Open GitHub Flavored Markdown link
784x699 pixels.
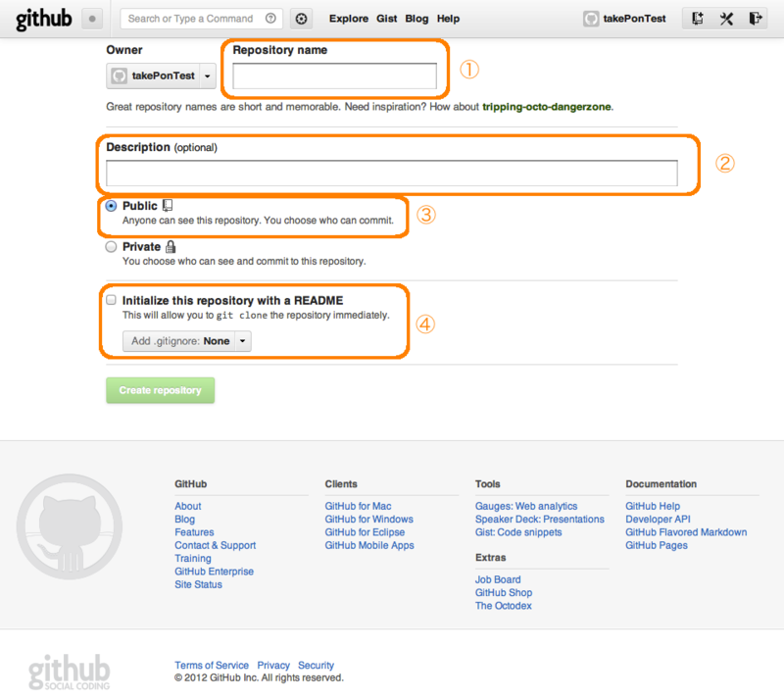click(x=687, y=532)
